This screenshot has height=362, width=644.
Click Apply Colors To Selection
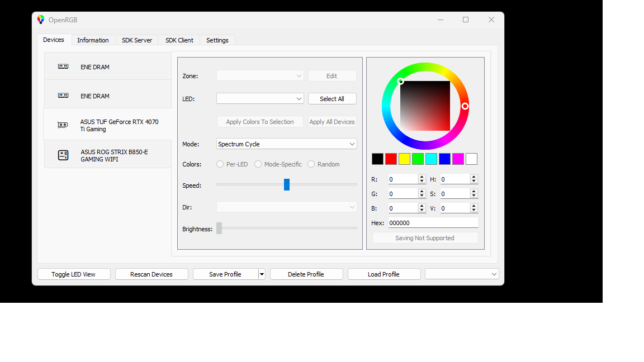[260, 122]
